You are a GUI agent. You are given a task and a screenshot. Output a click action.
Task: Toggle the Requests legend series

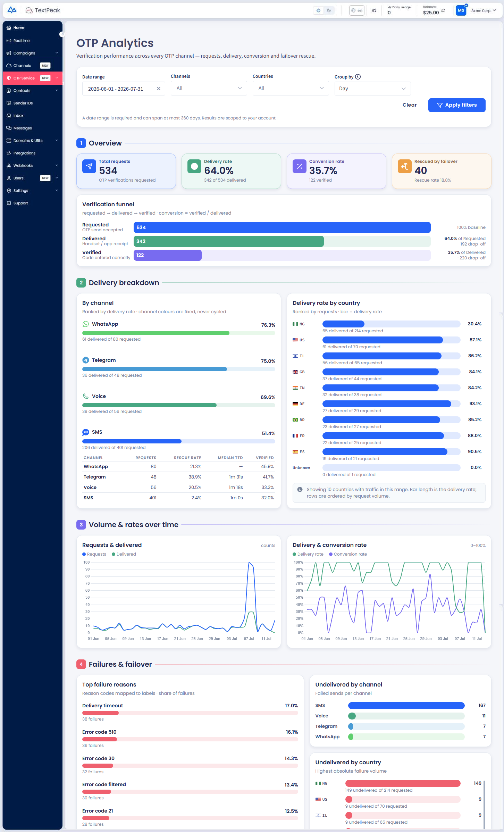pyautogui.click(x=94, y=554)
